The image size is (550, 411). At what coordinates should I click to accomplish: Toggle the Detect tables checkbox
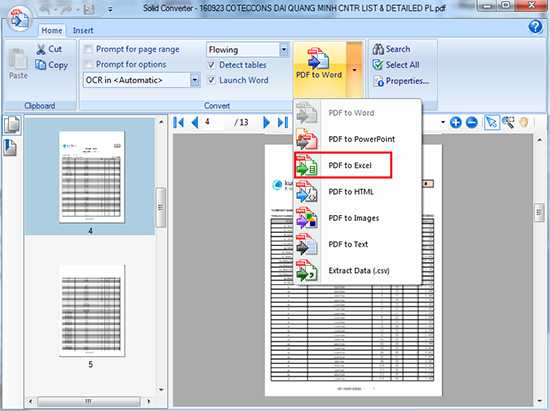pyautogui.click(x=212, y=65)
